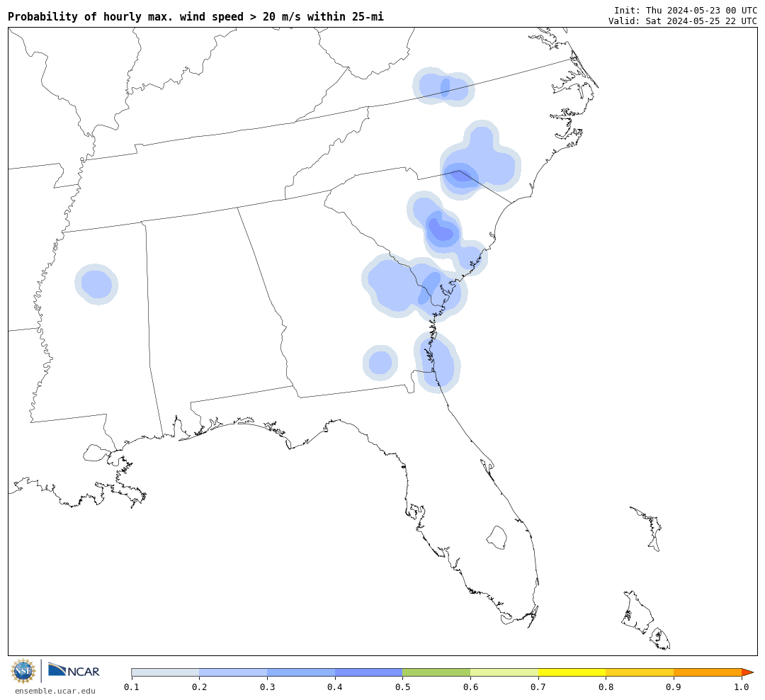
Task: Click the probability blob over Mississippi
Action: (96, 284)
